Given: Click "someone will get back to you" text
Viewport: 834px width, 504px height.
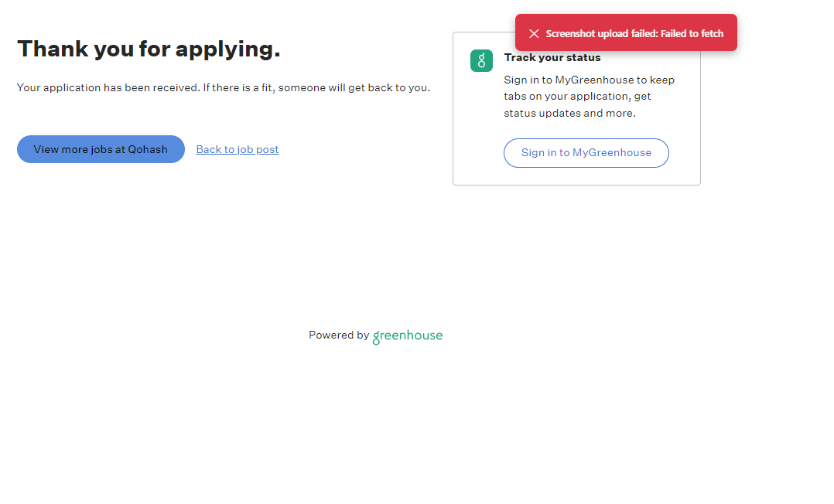Looking at the screenshot, I should click(354, 87).
